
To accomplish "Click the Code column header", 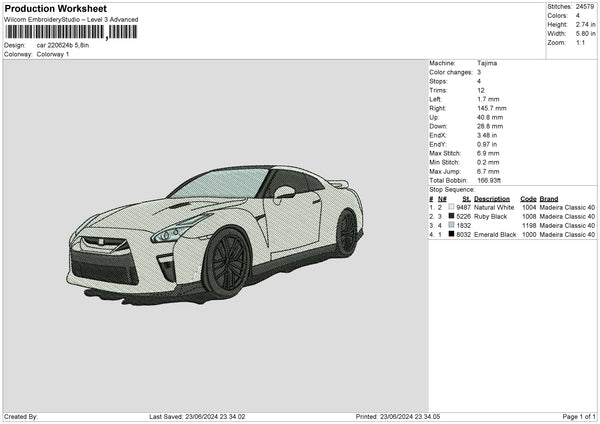I will (528, 199).
